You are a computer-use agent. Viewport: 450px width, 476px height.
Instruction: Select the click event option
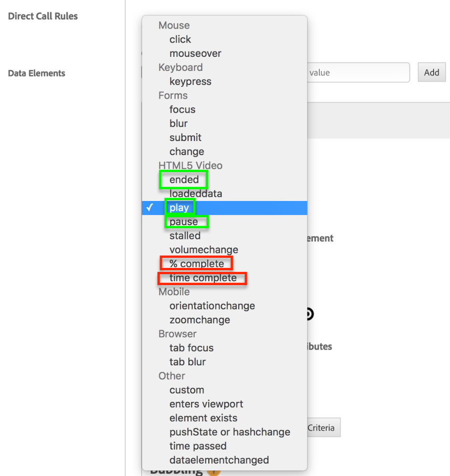(180, 40)
